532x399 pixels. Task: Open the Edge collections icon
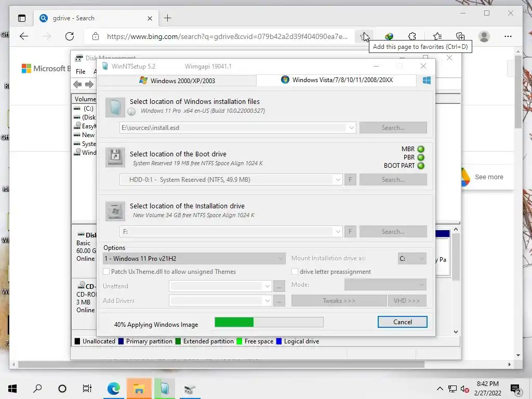(460, 36)
